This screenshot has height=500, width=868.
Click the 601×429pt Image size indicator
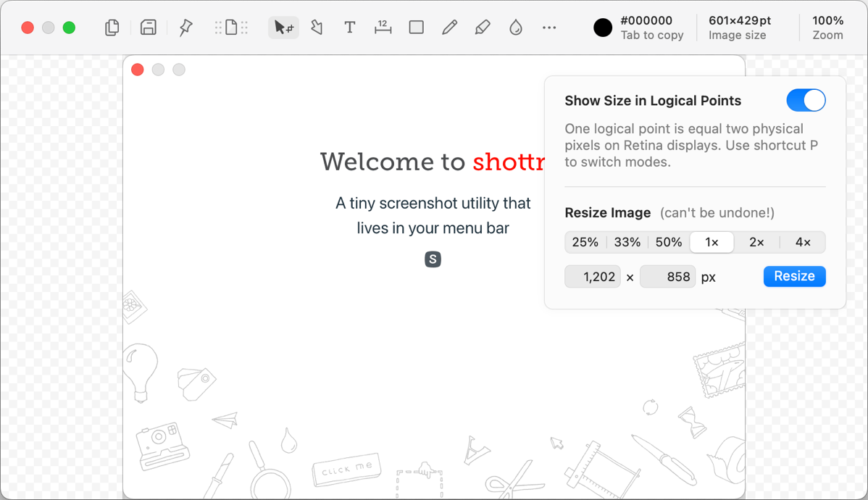coord(739,28)
